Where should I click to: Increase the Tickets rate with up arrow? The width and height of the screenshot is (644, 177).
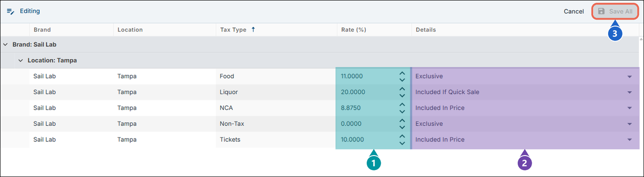(x=402, y=136)
